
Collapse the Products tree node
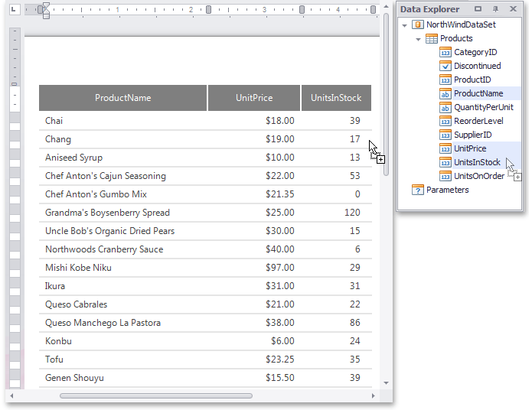(x=419, y=39)
